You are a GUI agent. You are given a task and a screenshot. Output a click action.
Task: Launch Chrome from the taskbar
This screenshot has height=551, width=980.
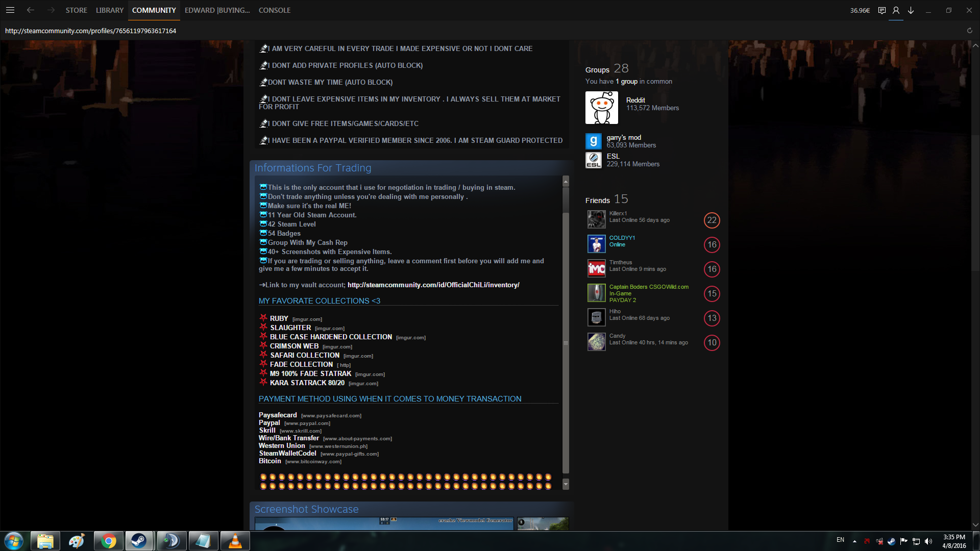pos(108,541)
